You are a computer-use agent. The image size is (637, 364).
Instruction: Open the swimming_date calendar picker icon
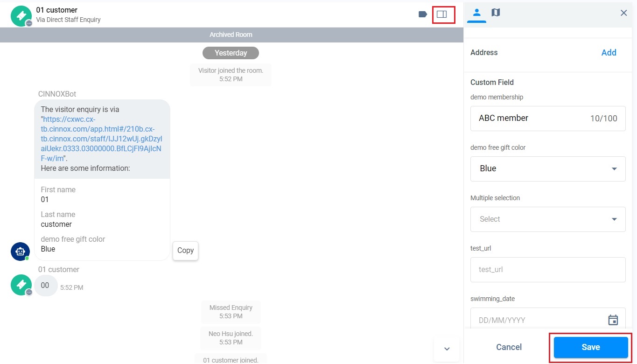[613, 320]
